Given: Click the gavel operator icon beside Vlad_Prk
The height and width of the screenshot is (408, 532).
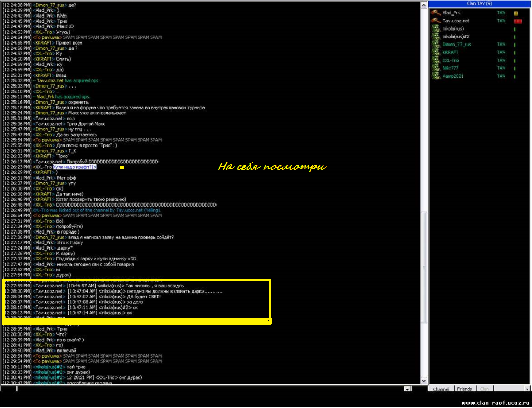Looking at the screenshot, I should pyautogui.click(x=436, y=12).
